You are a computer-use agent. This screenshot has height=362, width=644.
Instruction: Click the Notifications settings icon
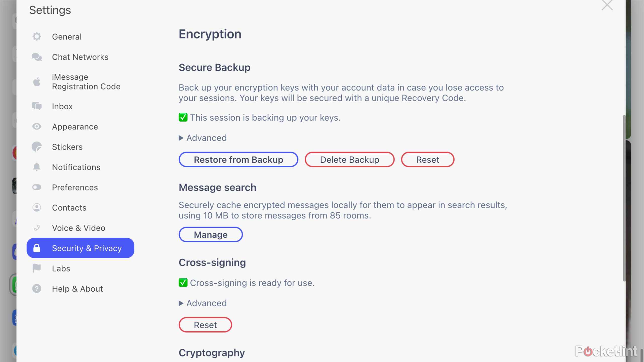point(36,167)
